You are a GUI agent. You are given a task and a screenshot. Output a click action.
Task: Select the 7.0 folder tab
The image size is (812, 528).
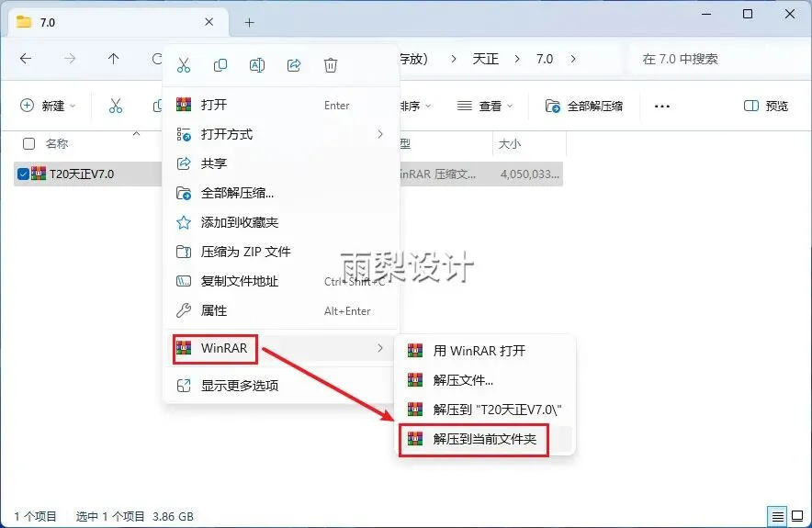coord(118,22)
